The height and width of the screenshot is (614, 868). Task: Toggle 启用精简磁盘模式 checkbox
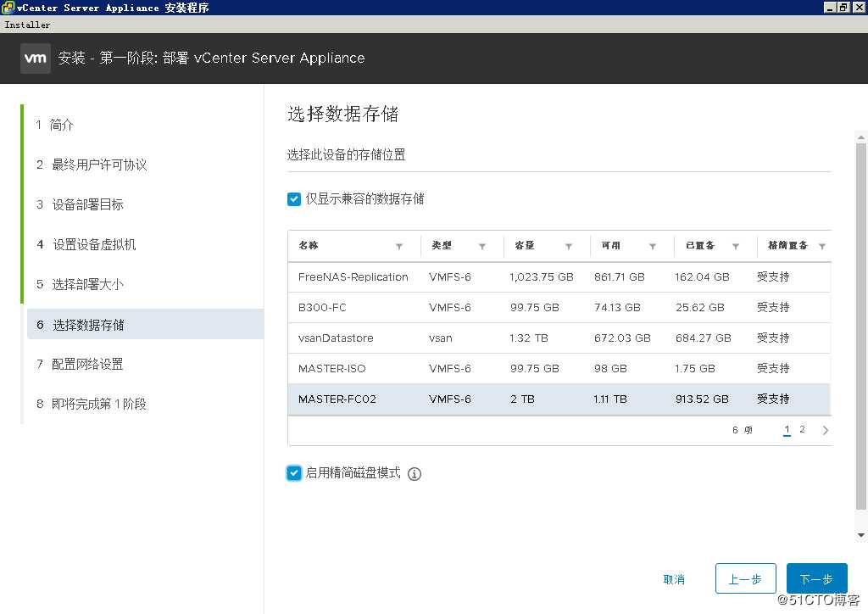tap(294, 473)
